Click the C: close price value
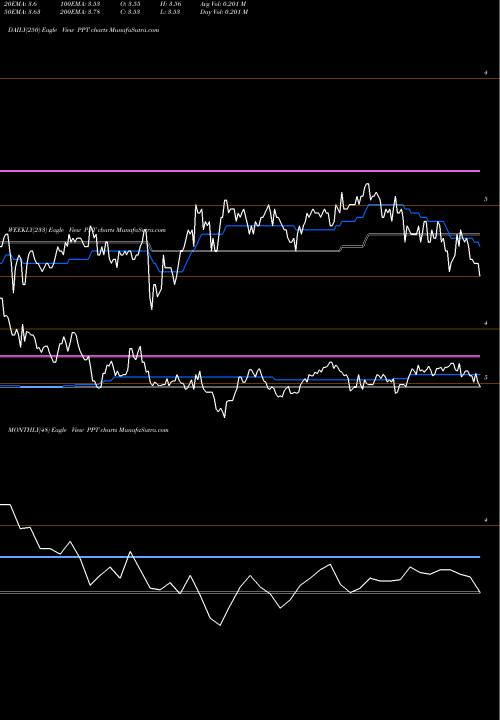 [130, 12]
